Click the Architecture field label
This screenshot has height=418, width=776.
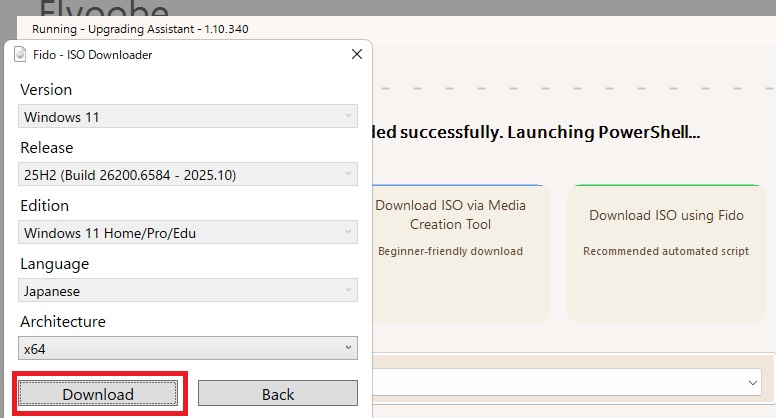click(x=63, y=322)
